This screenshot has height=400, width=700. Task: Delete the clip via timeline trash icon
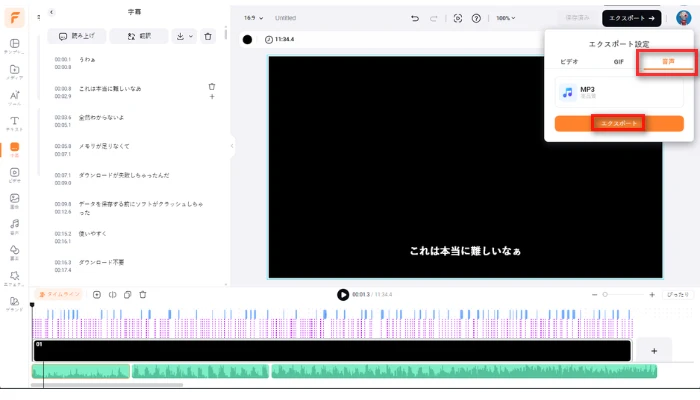click(143, 295)
